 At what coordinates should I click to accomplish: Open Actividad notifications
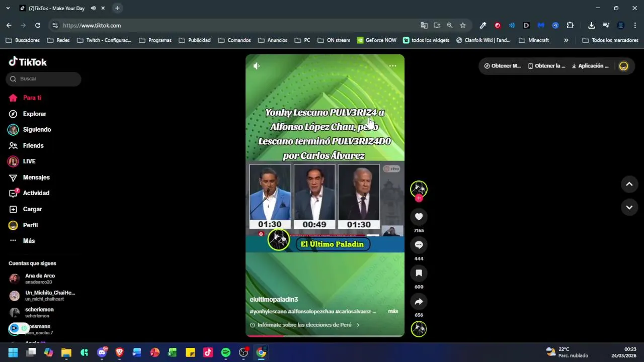tap(29, 193)
